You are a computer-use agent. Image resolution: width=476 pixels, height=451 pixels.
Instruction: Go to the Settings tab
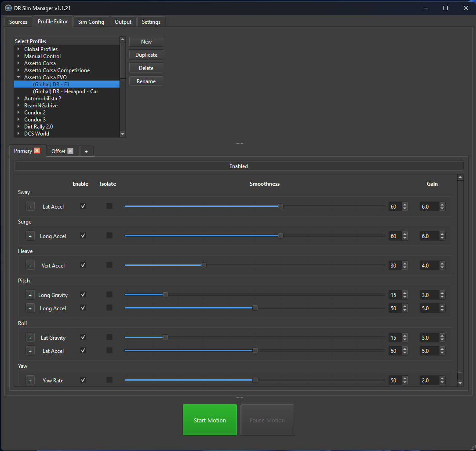pyautogui.click(x=151, y=22)
